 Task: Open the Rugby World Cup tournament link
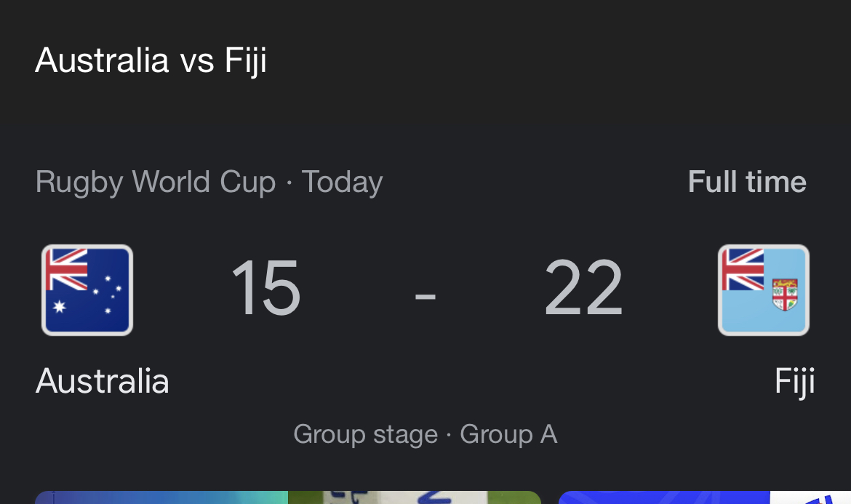pyautogui.click(x=156, y=183)
